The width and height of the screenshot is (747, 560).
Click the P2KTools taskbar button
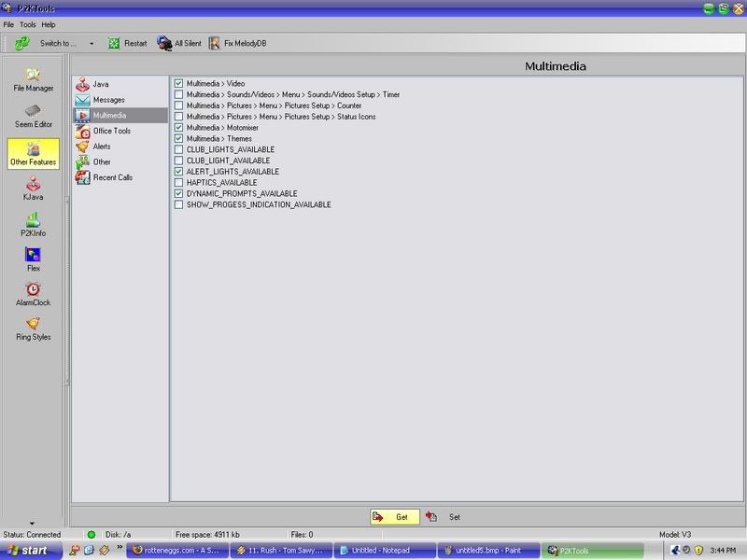pyautogui.click(x=592, y=551)
